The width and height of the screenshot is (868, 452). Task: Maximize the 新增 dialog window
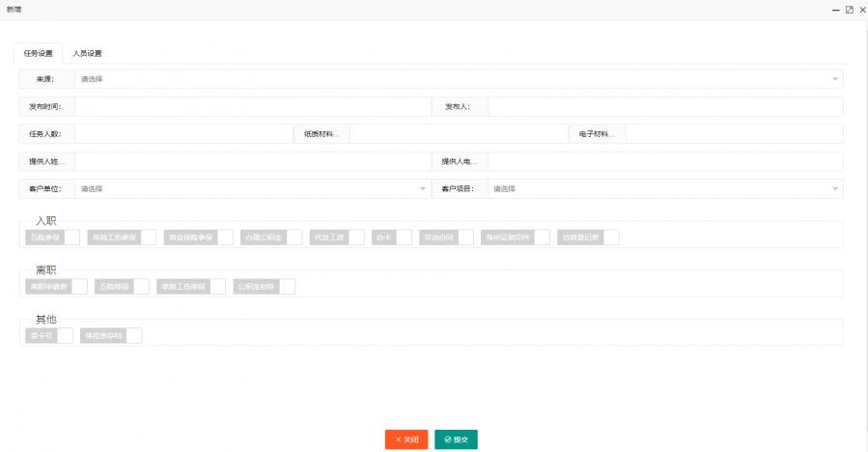point(849,9)
